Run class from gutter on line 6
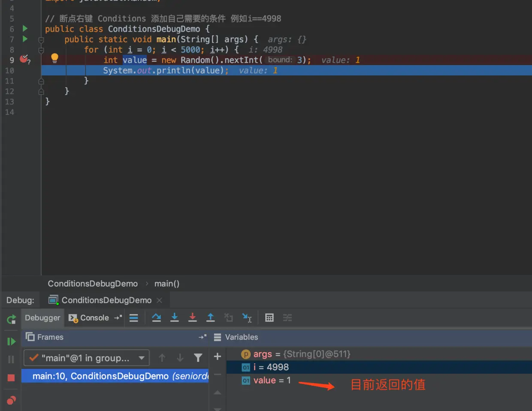 [x=25, y=29]
